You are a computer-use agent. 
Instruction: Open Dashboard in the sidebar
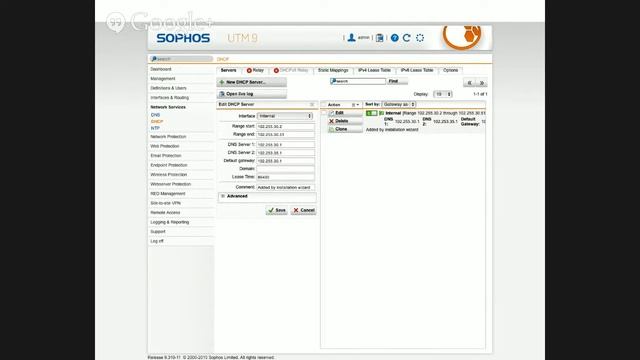[161, 69]
